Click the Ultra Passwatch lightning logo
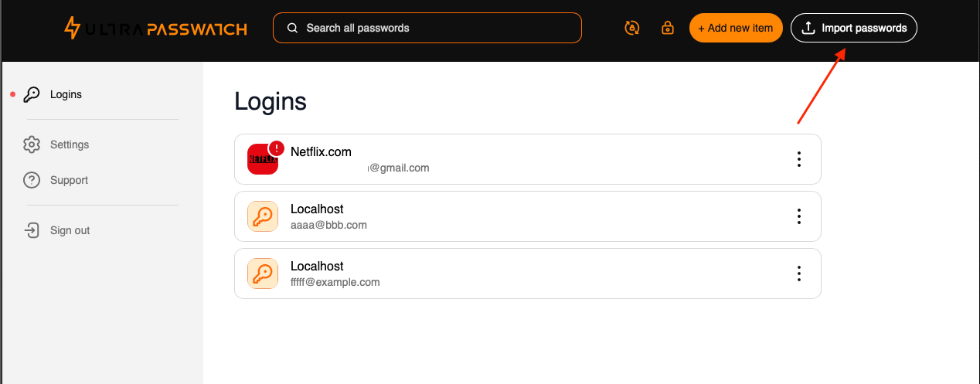The height and width of the screenshot is (384, 980). pyautogui.click(x=72, y=29)
